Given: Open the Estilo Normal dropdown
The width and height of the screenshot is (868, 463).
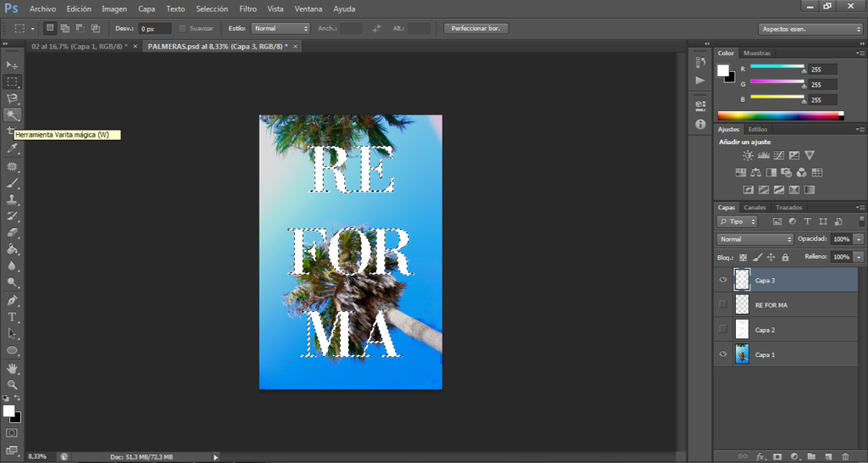Looking at the screenshot, I should [280, 28].
